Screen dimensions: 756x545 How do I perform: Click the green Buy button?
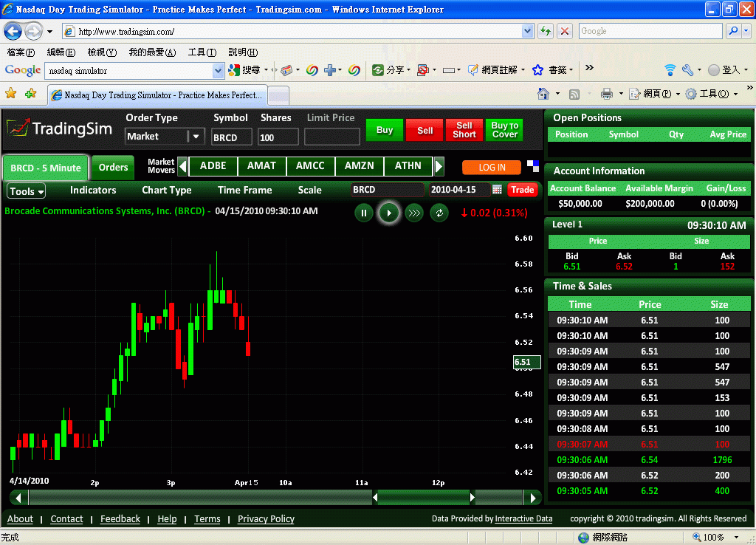(385, 130)
